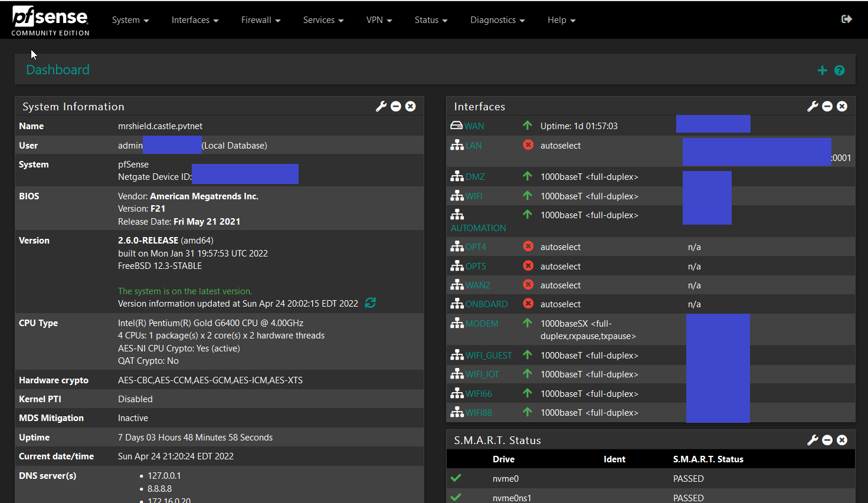Open the MODEM interface link
The height and width of the screenshot is (503, 868).
[x=482, y=324]
